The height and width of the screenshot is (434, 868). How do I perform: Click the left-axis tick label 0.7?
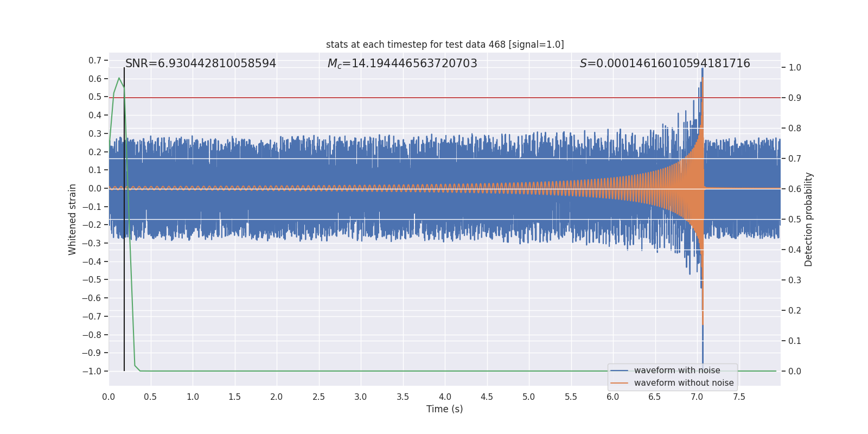pyautogui.click(x=95, y=60)
